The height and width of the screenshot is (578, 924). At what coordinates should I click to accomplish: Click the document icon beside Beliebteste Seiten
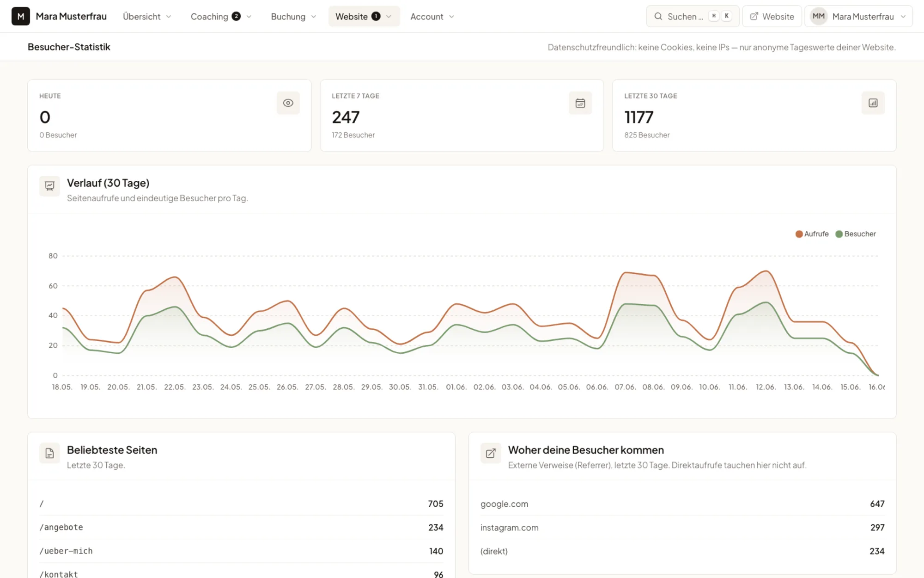click(49, 453)
